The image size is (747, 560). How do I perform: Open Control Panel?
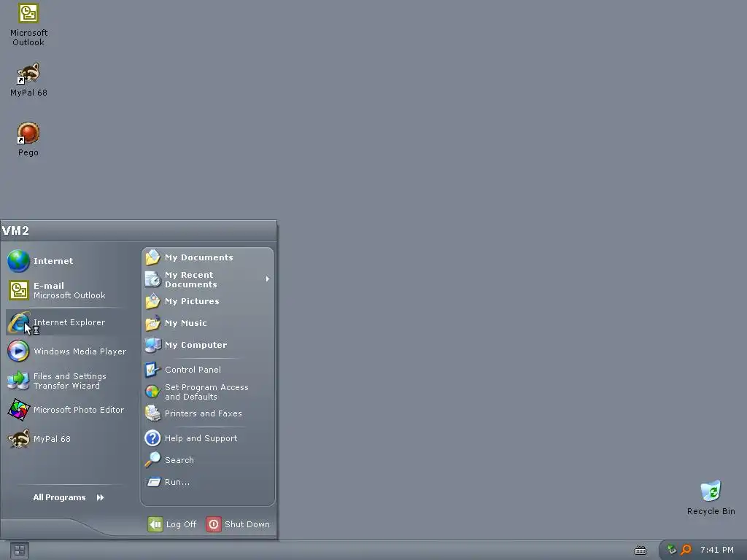coord(208,370)
